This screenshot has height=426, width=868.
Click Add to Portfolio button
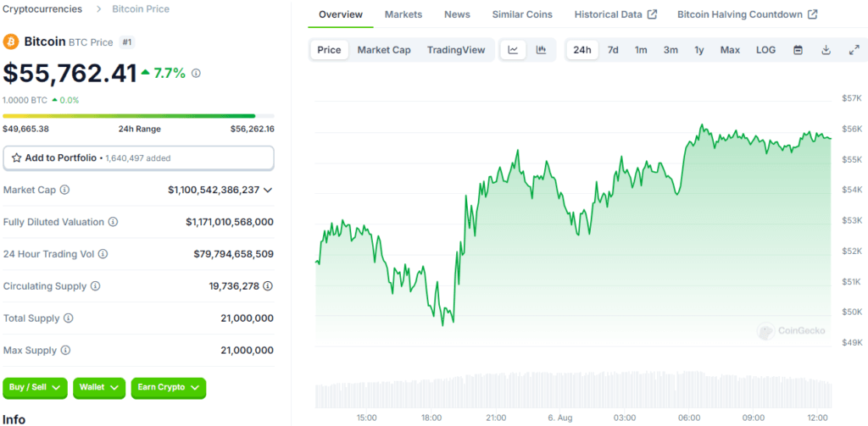[x=138, y=158]
